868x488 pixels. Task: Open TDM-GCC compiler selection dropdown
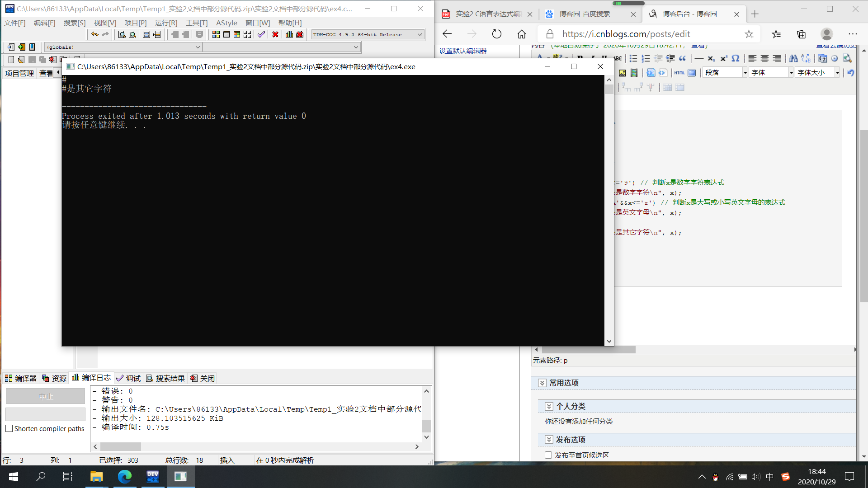[419, 34]
